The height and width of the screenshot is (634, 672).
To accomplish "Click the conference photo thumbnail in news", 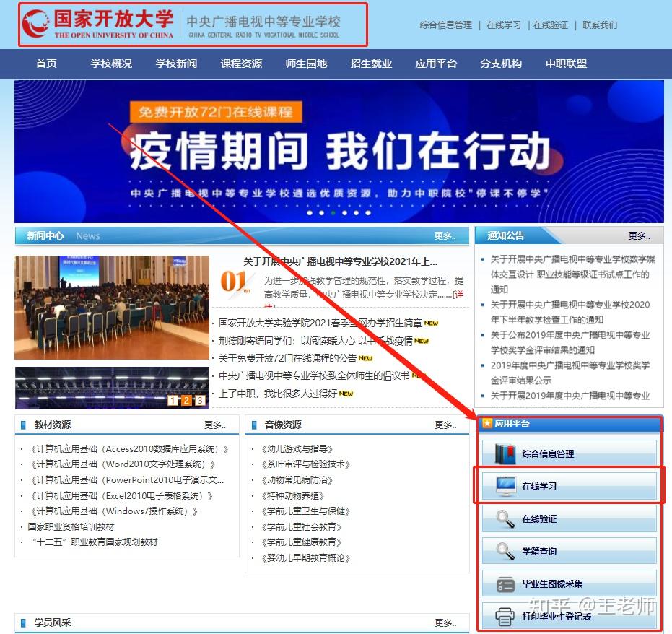I will pyautogui.click(x=112, y=307).
